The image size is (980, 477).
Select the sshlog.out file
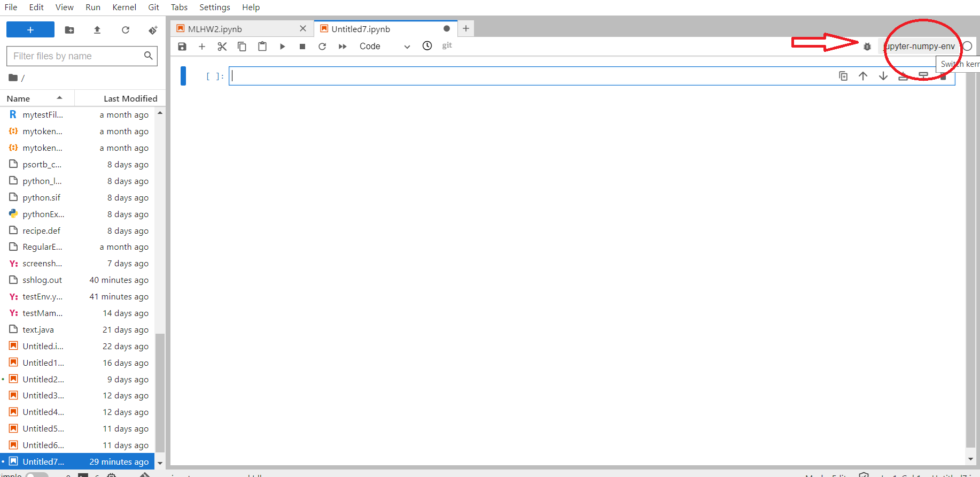pyautogui.click(x=77, y=280)
